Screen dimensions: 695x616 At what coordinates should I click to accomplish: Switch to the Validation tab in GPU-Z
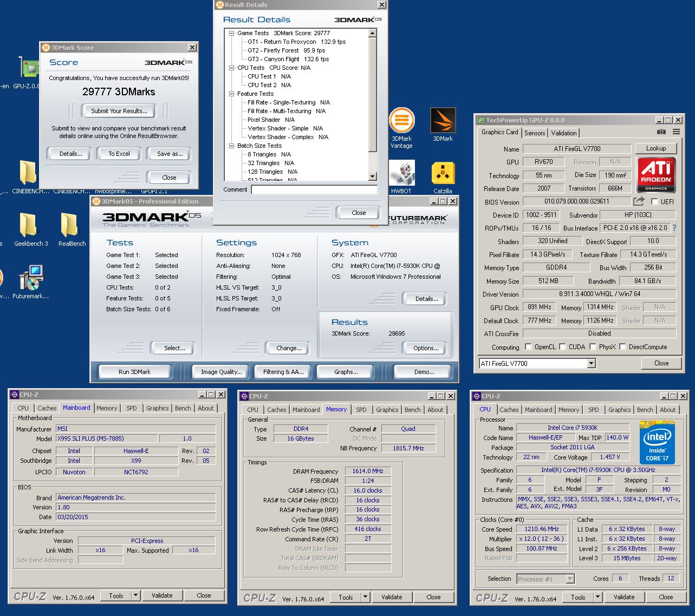[x=564, y=133]
